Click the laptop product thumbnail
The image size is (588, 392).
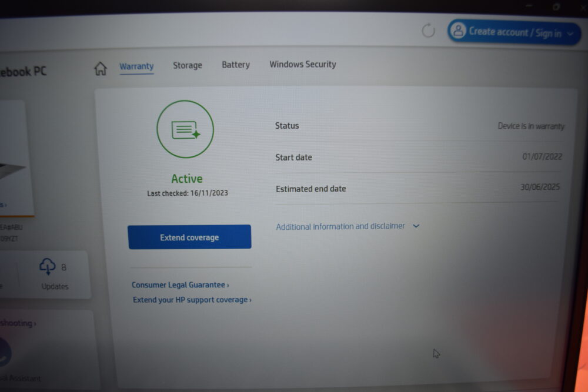click(14, 158)
